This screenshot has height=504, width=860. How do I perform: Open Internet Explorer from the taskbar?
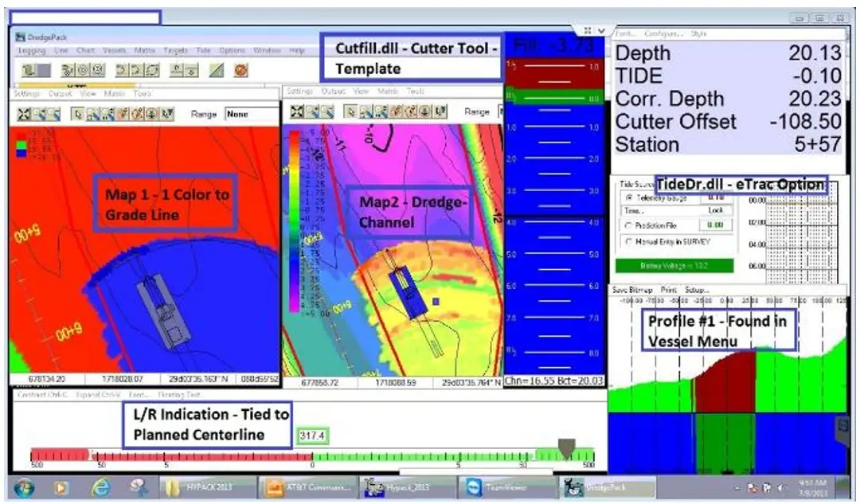click(x=100, y=486)
